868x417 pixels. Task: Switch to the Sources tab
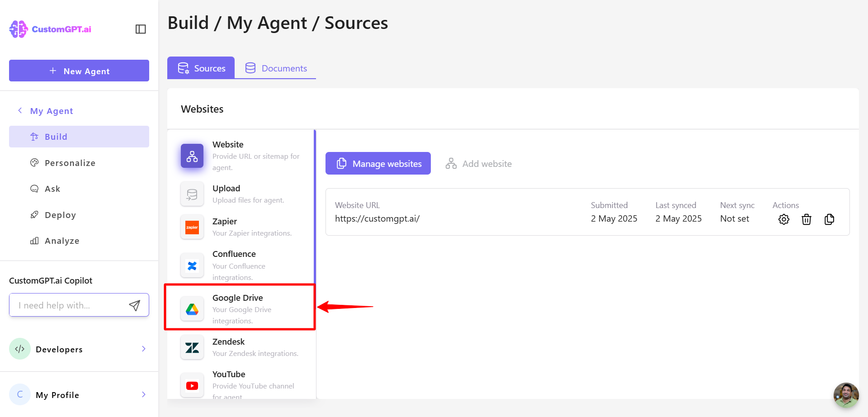201,68
